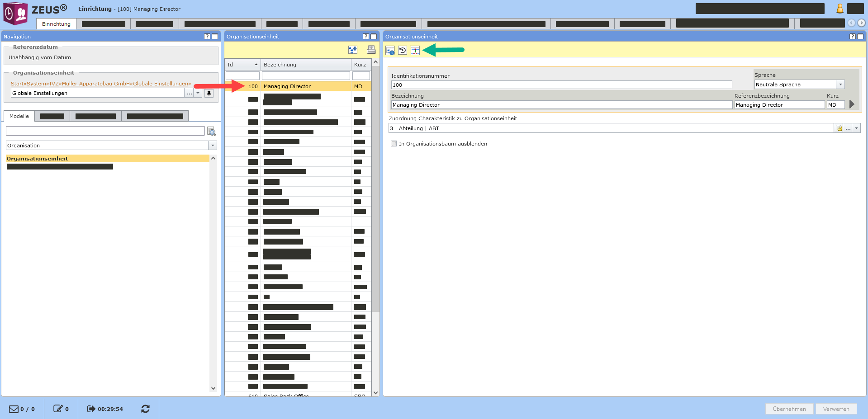Image resolution: width=868 pixels, height=419 pixels.
Task: Click the tree info icon in detail toolbar
Action: point(390,50)
